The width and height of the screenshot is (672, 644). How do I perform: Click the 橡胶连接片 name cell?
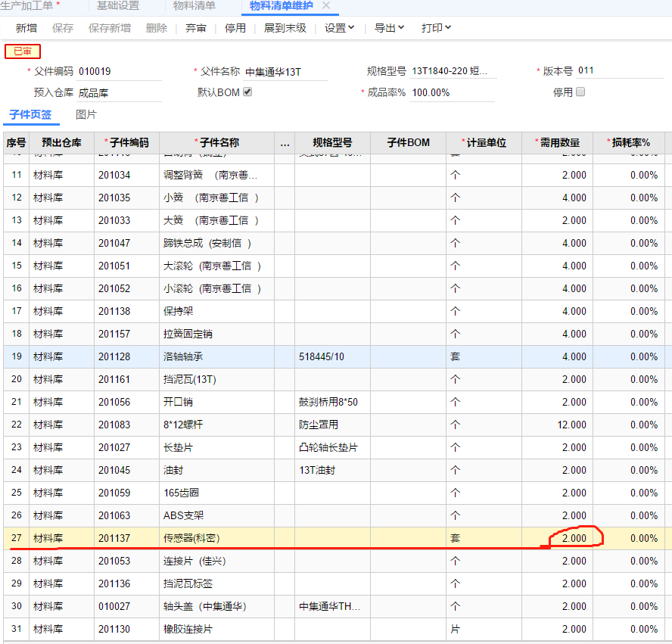point(217,630)
